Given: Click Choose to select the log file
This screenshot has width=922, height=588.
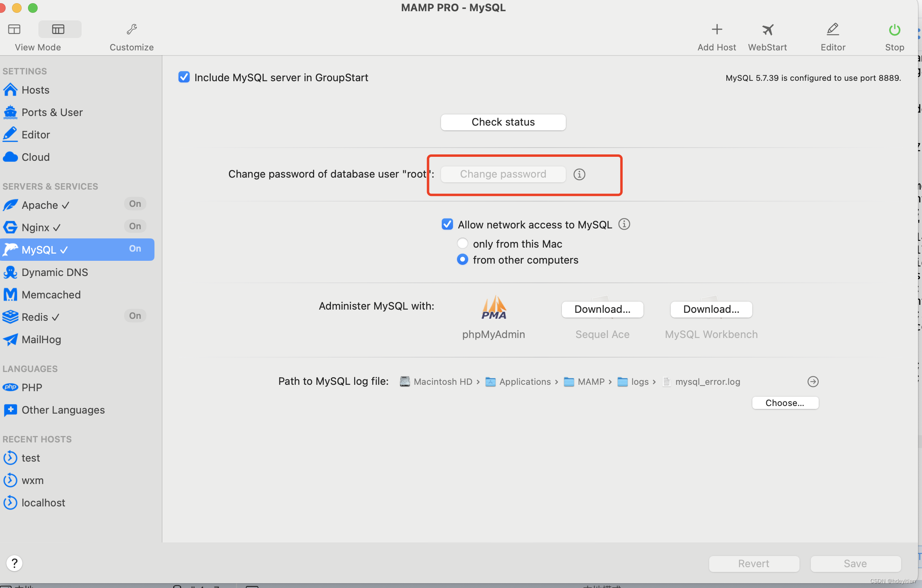Looking at the screenshot, I should point(785,403).
